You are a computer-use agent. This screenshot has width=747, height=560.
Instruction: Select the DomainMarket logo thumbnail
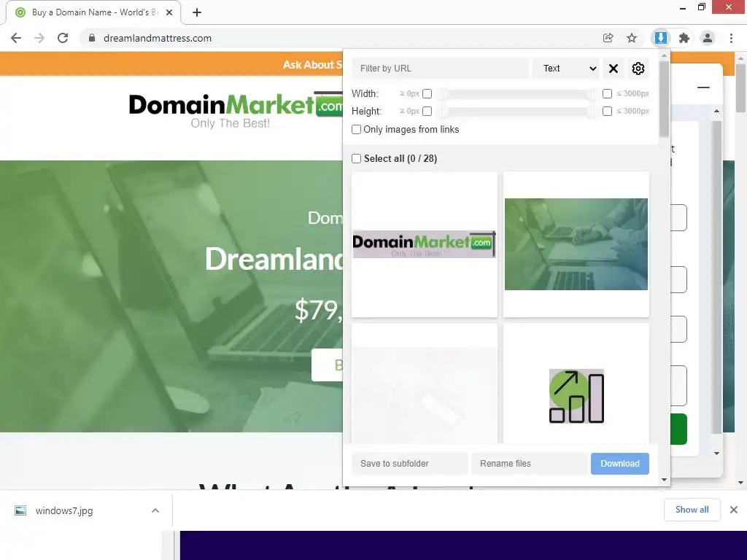[424, 244]
